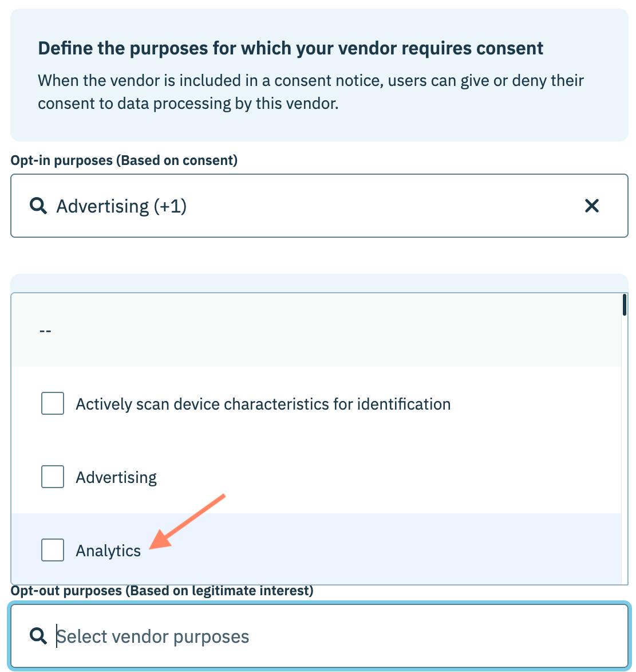Click empty space right of Advertising option row

(401, 477)
